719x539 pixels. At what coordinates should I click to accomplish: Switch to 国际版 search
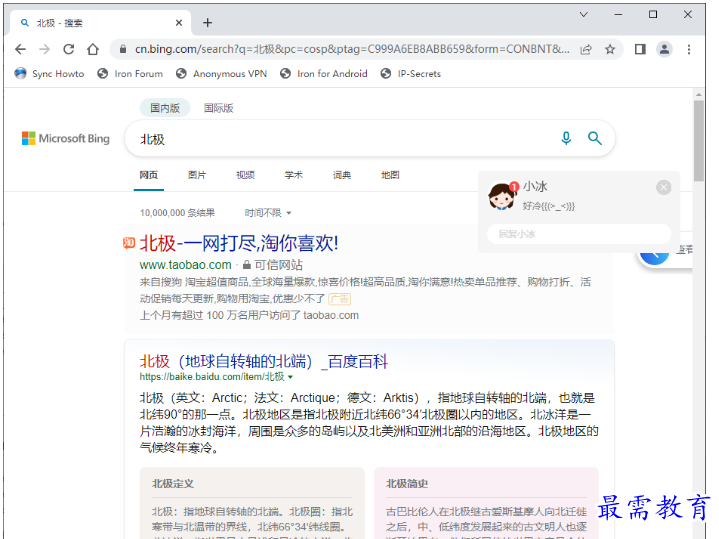click(x=219, y=108)
